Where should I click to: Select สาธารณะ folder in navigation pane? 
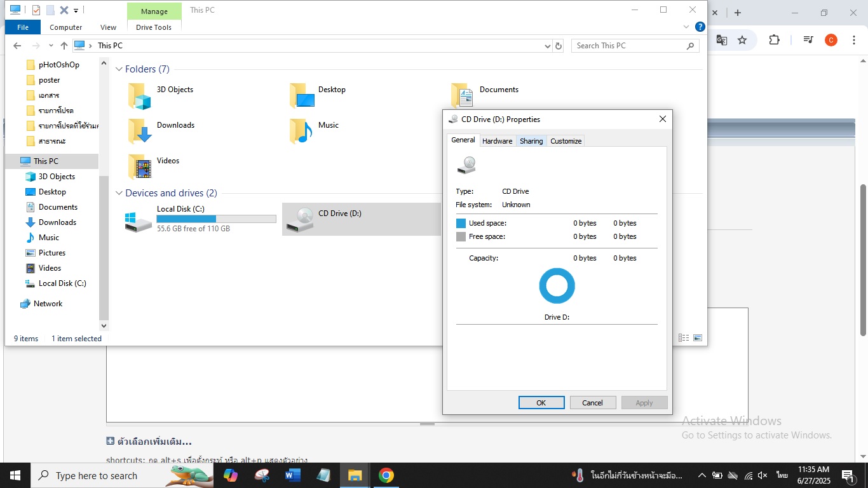(x=51, y=141)
